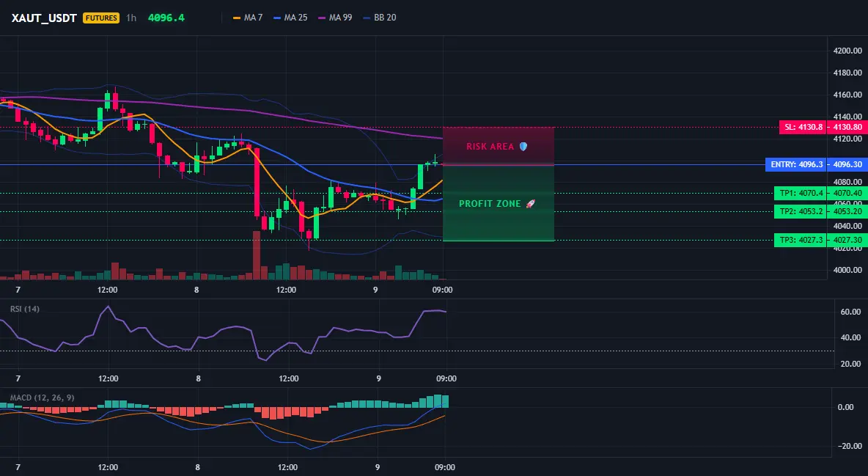Click the RSI 40.00 axis label

[850, 337]
